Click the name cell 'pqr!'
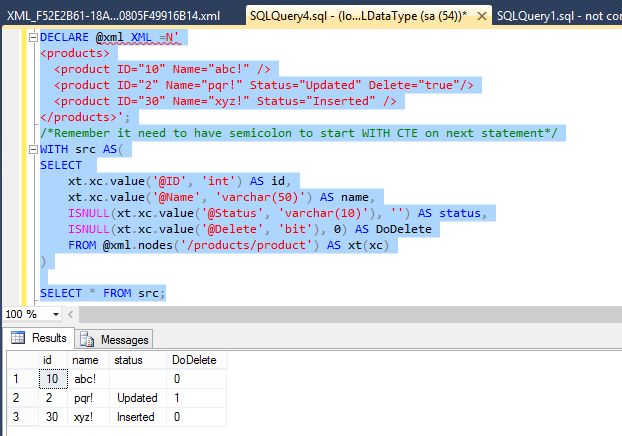622x436 pixels. coord(88,398)
